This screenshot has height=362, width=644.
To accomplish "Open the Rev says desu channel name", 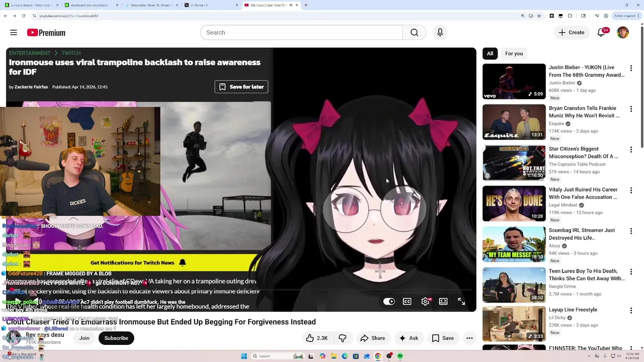I will [45, 335].
